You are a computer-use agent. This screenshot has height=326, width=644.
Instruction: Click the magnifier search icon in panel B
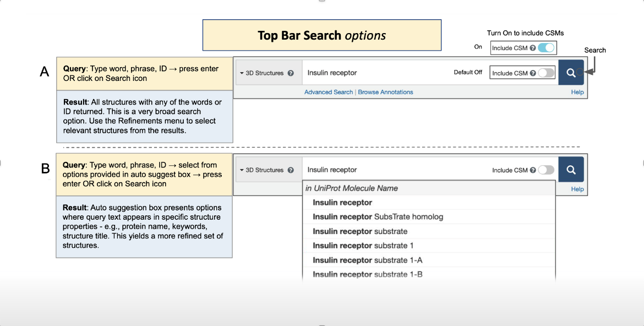[571, 170]
